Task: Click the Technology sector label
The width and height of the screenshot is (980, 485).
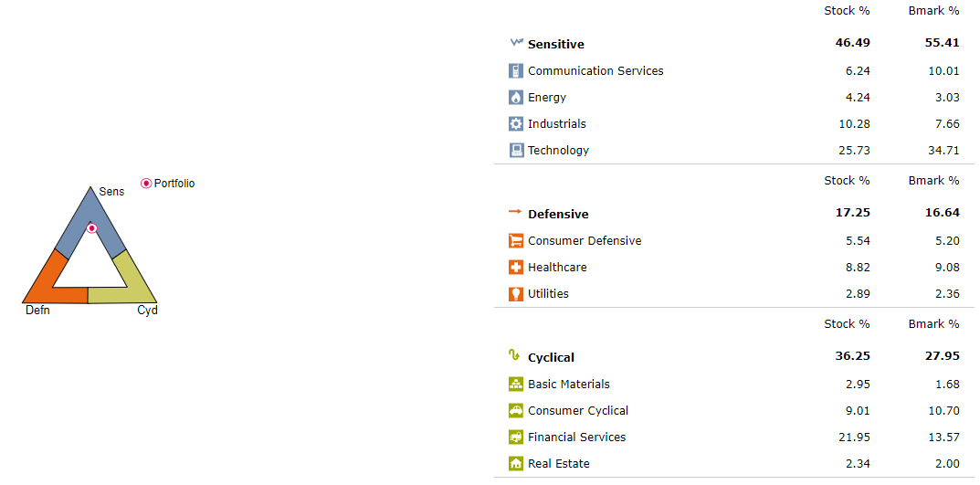Action: pyautogui.click(x=558, y=150)
